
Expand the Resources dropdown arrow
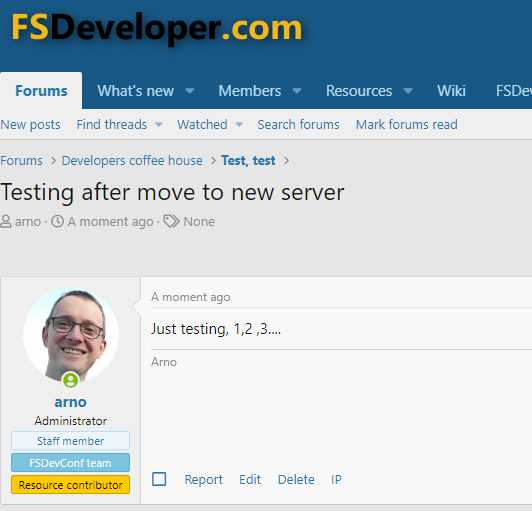click(x=408, y=91)
